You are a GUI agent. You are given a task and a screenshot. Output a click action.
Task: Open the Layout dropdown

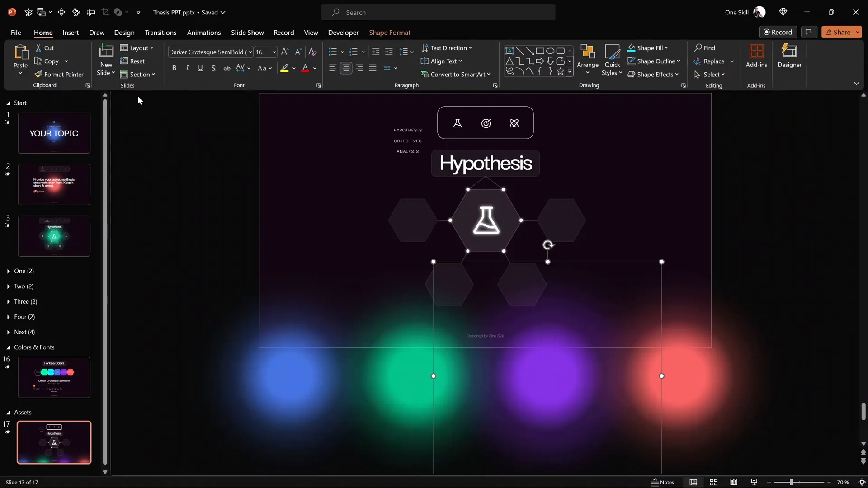coord(137,48)
